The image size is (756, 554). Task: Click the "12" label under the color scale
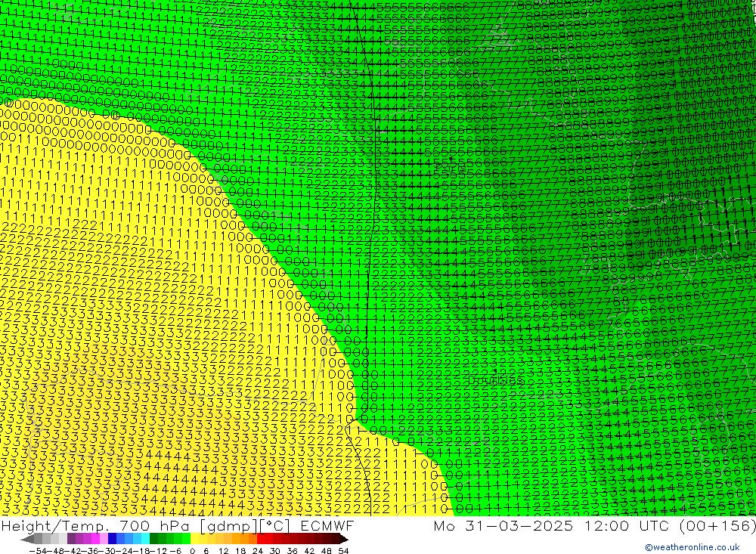click(x=223, y=551)
